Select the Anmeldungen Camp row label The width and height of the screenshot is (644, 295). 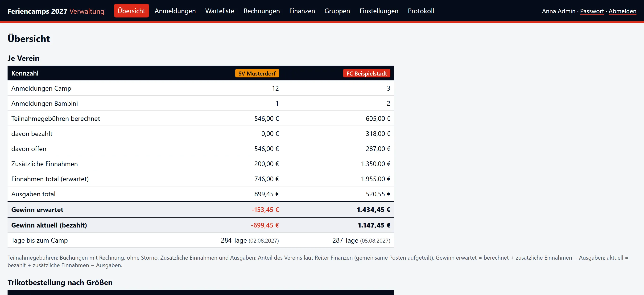point(41,88)
